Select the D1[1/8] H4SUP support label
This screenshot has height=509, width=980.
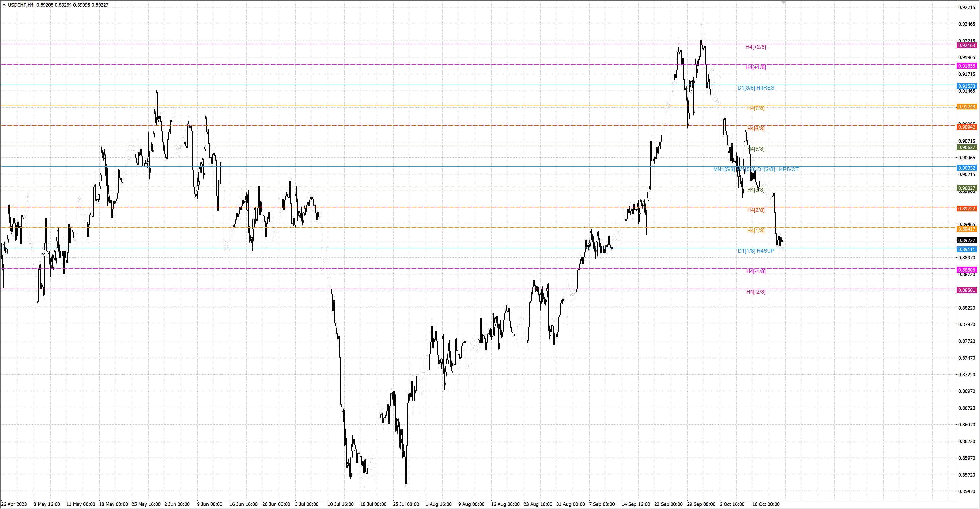click(x=755, y=251)
